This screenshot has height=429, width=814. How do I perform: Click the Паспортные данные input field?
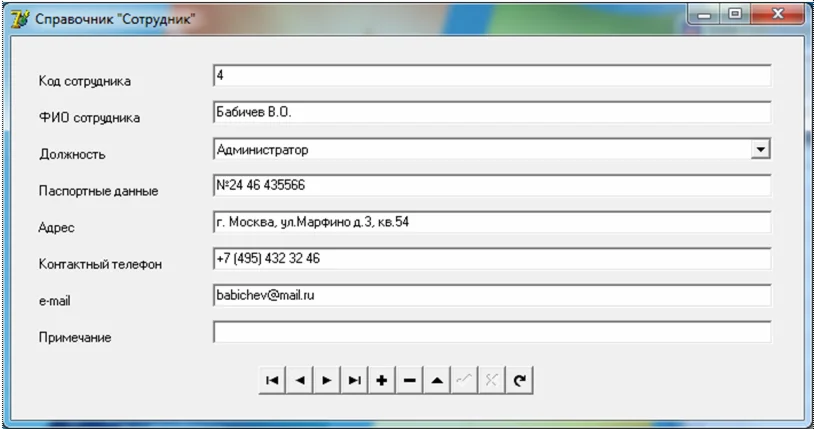coord(492,186)
